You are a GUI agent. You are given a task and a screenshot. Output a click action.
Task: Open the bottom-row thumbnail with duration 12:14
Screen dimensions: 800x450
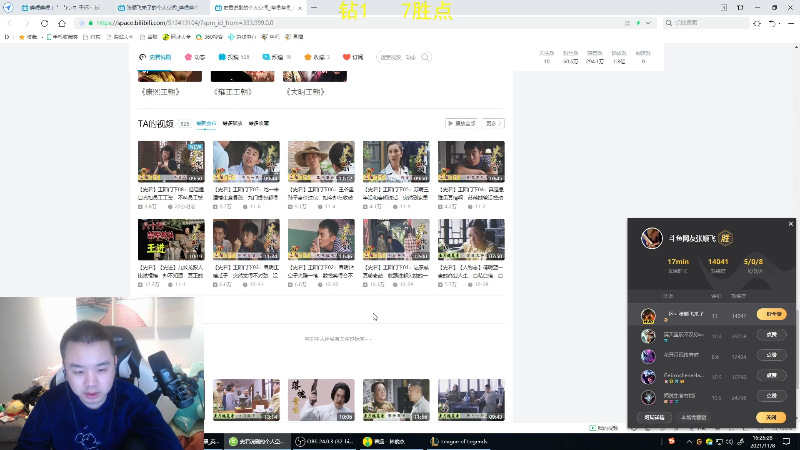[x=246, y=399]
